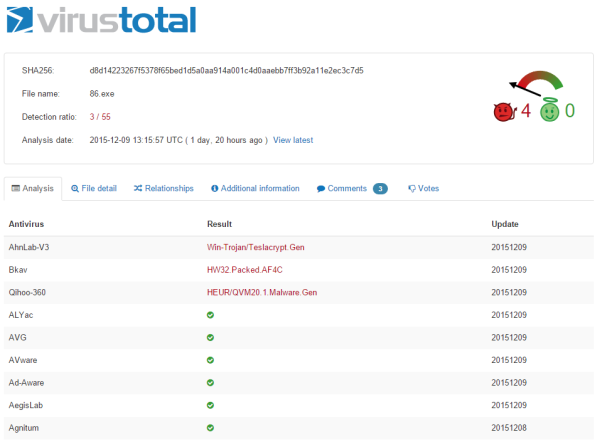Image resolution: width=600 pixels, height=442 pixels.
Task: Click the magnifier icon on File detail
Action: coord(75,189)
